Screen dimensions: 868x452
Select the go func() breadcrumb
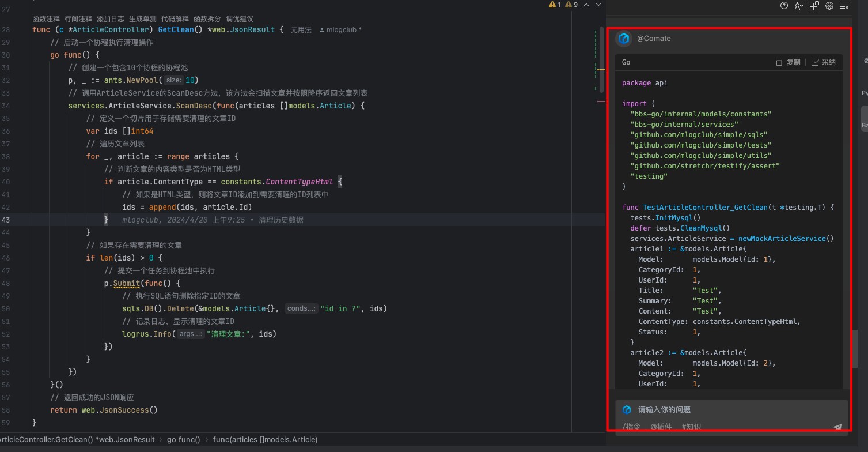pos(184,439)
